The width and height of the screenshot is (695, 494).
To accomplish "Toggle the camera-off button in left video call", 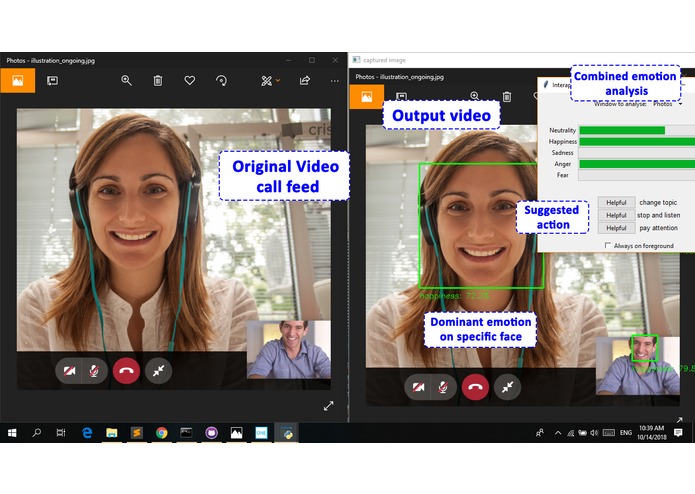I will coord(69,370).
